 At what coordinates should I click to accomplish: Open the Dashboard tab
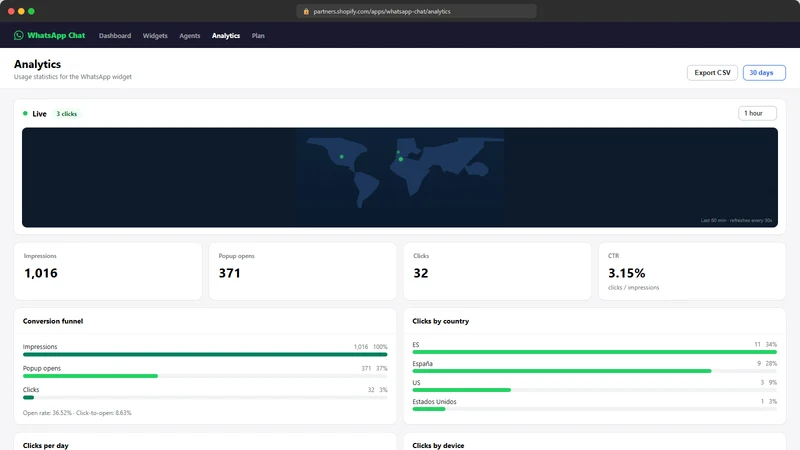115,36
